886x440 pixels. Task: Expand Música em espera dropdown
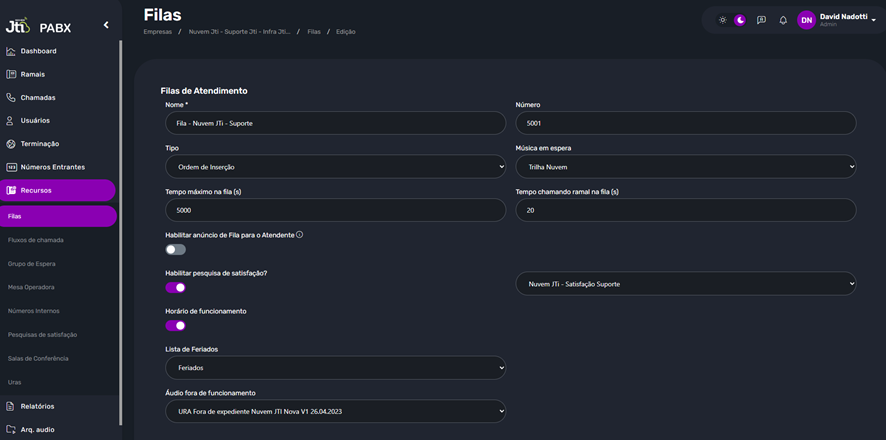[685, 166]
